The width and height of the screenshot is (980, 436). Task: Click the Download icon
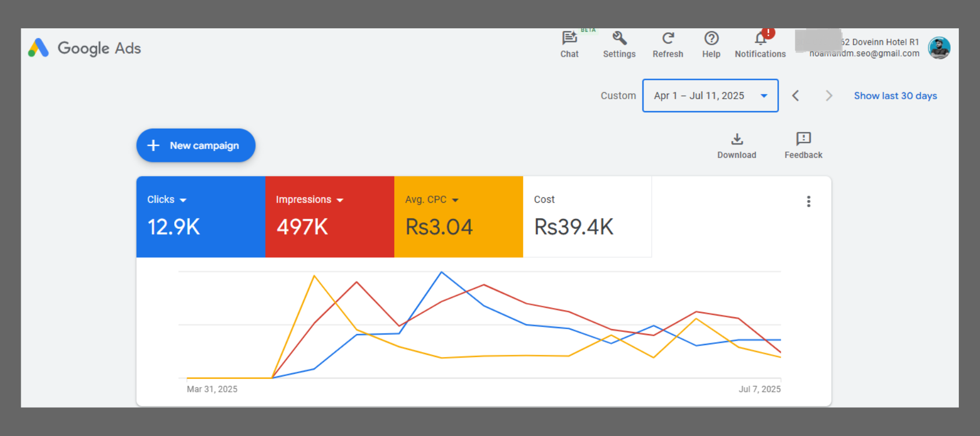[x=737, y=140]
